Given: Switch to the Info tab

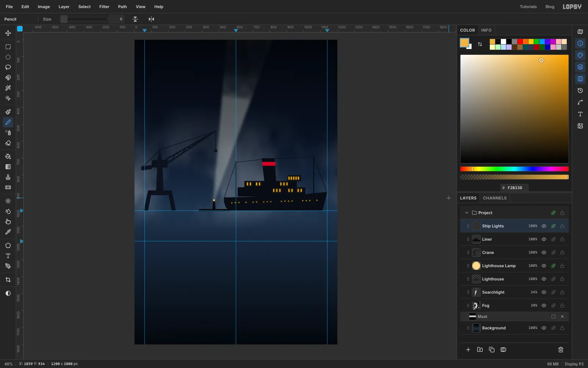Looking at the screenshot, I should pyautogui.click(x=486, y=30).
